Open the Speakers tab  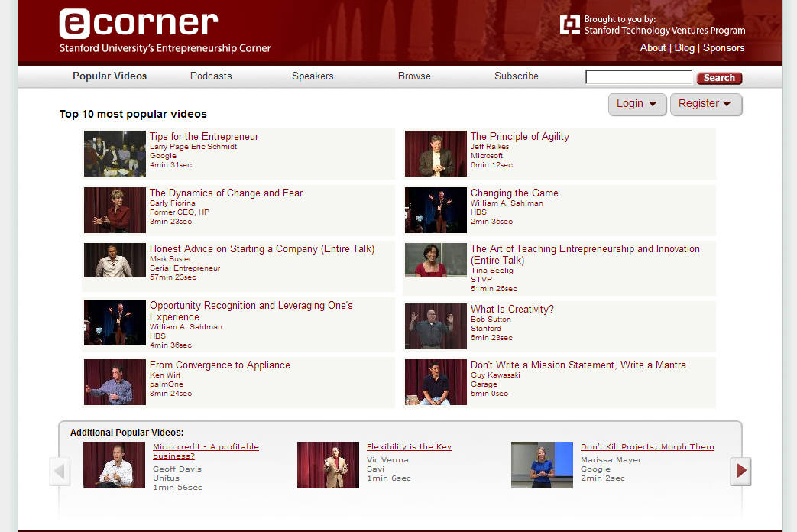[313, 76]
